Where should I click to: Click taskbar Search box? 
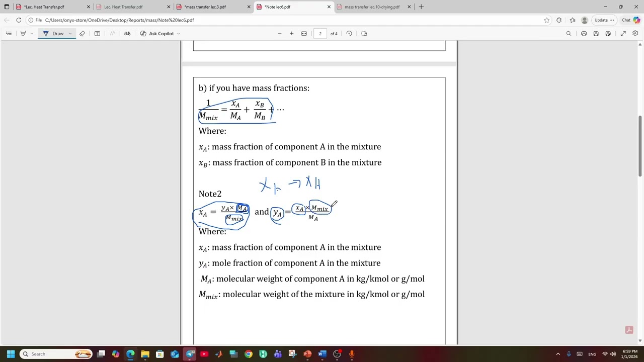click(x=56, y=354)
